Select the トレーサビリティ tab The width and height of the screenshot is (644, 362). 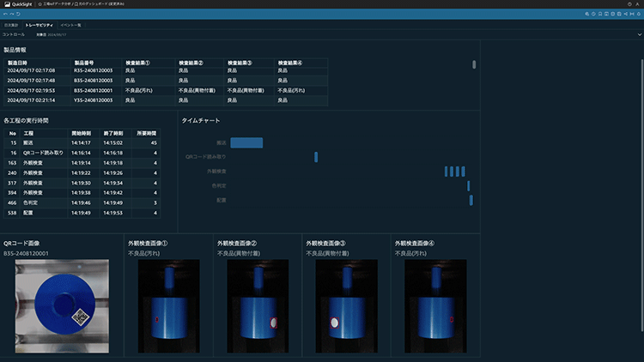point(39,26)
